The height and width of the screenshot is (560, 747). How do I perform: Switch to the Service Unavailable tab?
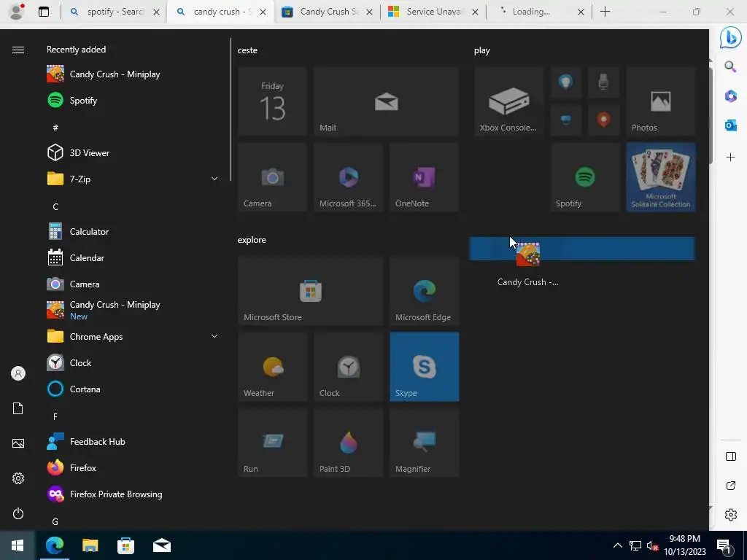[x=433, y=12]
